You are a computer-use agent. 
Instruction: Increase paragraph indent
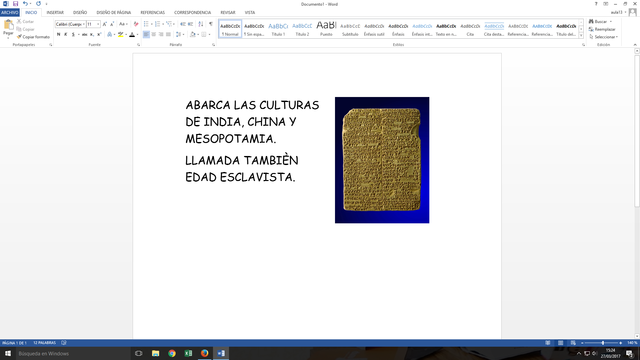(190, 24)
